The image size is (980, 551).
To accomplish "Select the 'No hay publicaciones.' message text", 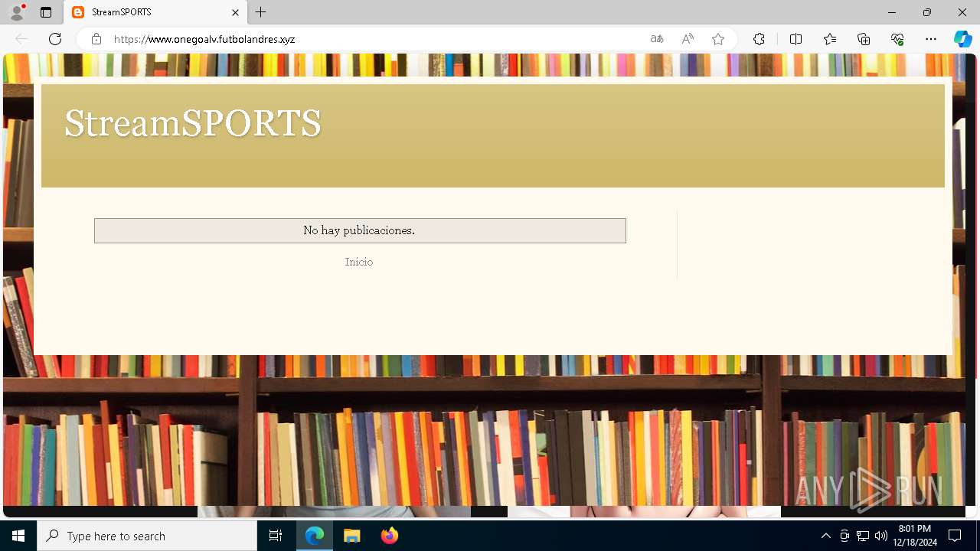I will tap(359, 230).
